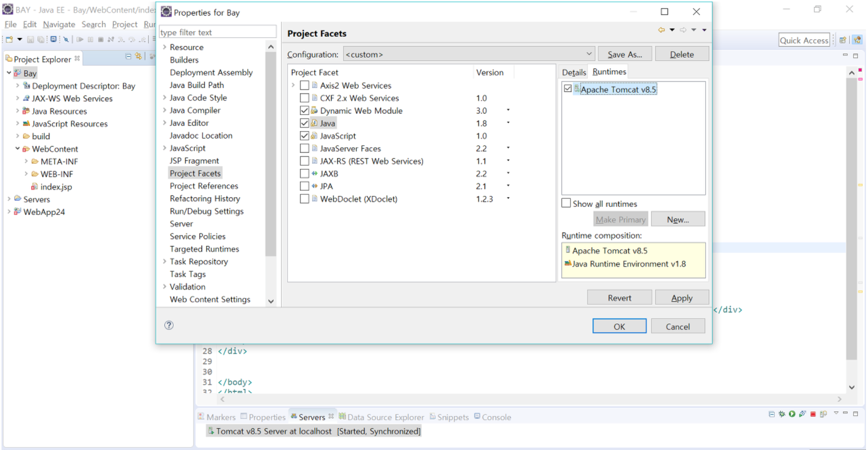The image size is (868, 450).
Task: Switch to the Console view tab
Action: 492,417
